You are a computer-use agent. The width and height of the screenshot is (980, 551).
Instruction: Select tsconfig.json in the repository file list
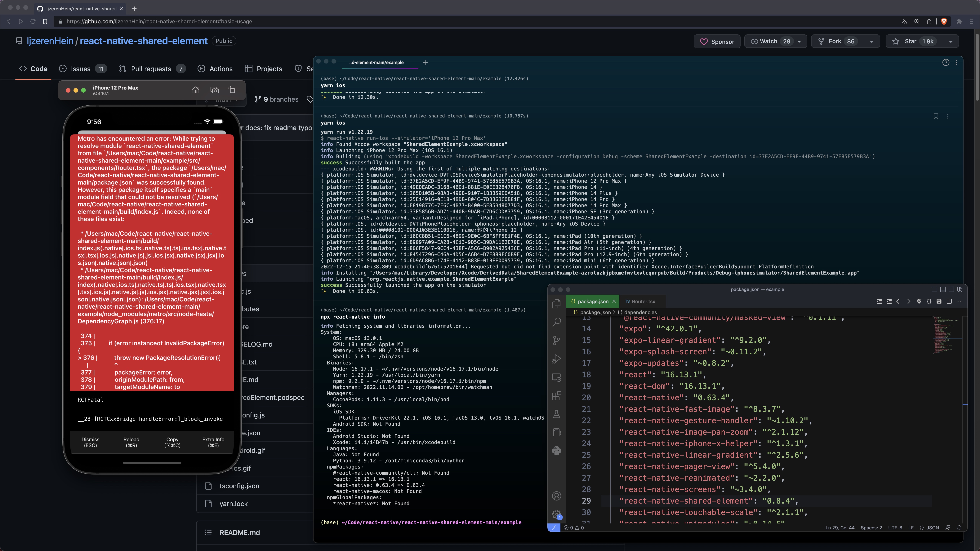pos(239,486)
